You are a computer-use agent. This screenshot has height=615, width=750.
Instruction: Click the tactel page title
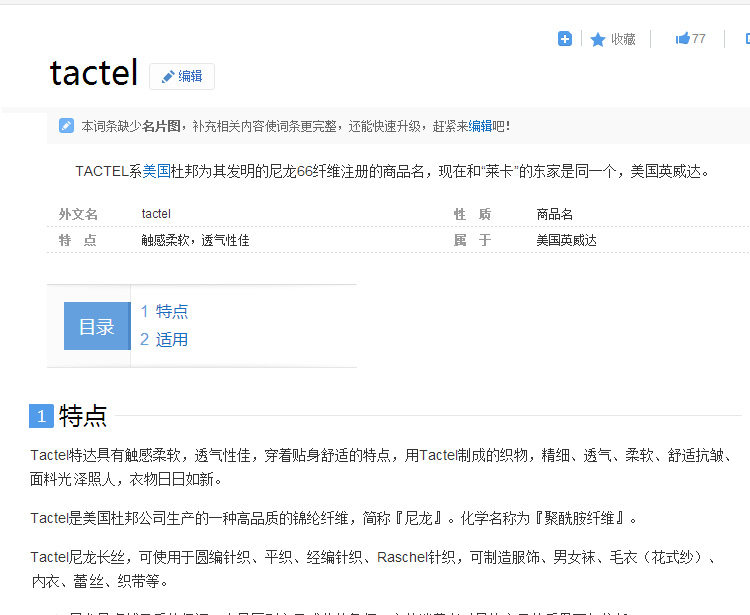click(93, 72)
